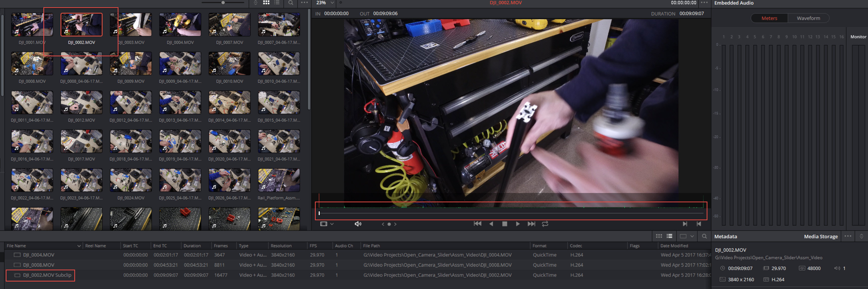
Task: Jump to last frame of clip
Action: 531,224
